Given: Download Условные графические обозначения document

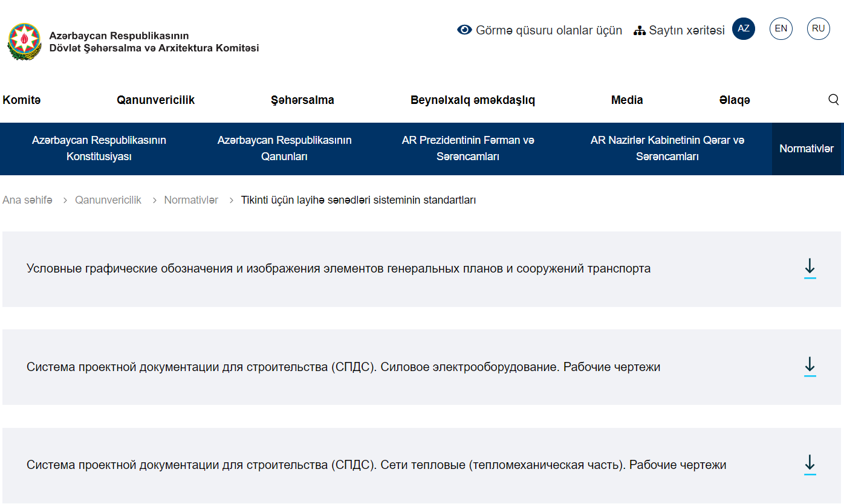Looking at the screenshot, I should coord(810,268).
